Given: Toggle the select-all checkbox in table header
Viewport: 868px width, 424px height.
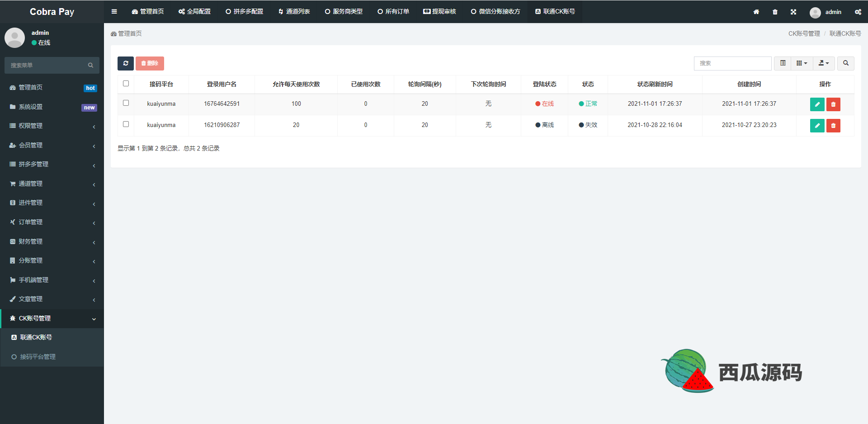Looking at the screenshot, I should [126, 84].
